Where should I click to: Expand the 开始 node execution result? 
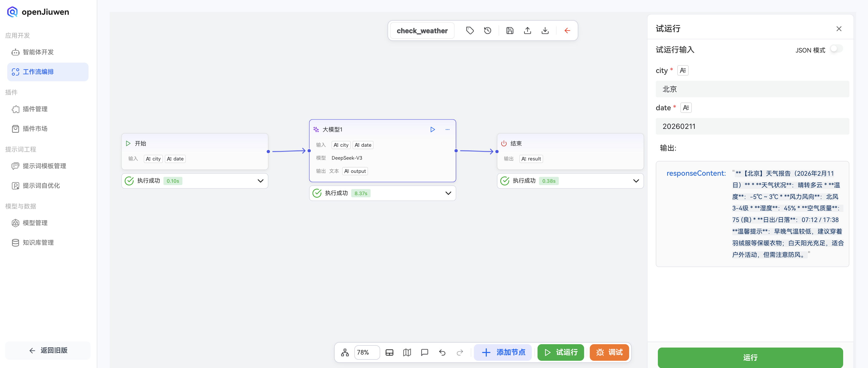260,181
